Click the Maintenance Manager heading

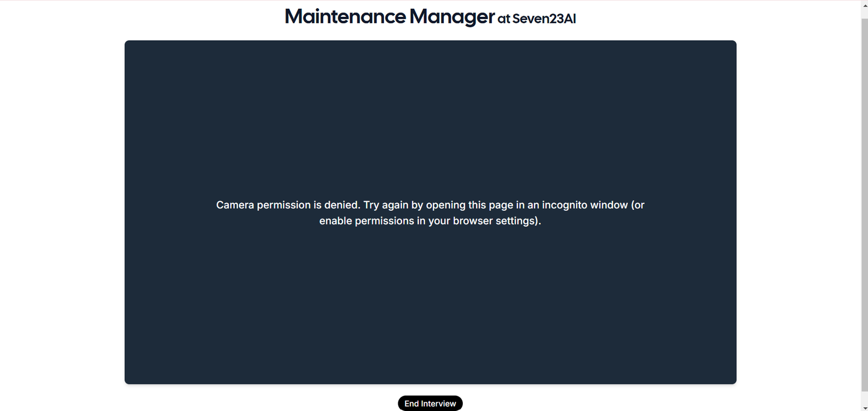390,16
